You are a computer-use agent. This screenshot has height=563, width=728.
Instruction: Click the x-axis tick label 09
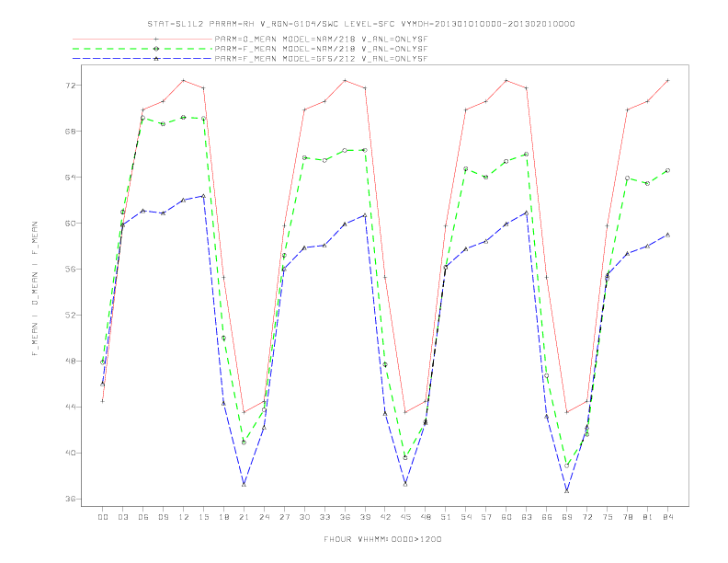tap(163, 517)
